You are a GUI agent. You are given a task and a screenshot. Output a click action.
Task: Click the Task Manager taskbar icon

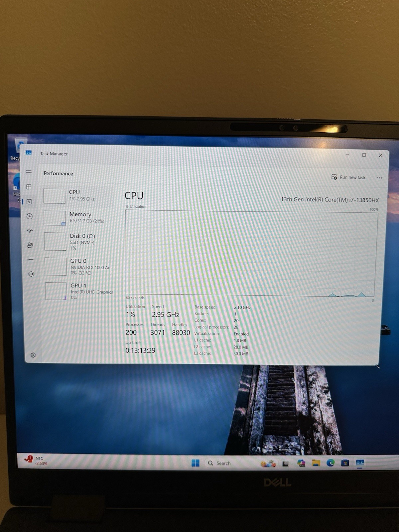360,463
